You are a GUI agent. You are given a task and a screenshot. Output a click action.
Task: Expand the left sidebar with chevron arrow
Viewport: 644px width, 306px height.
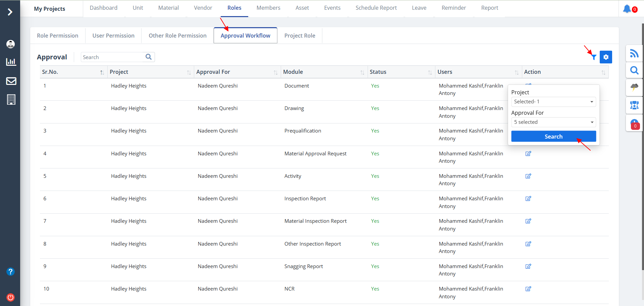10,12
